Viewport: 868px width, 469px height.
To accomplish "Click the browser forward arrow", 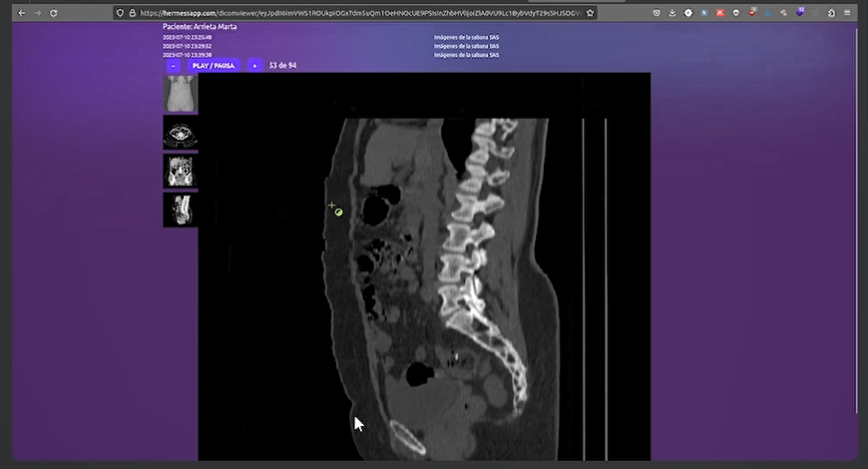I will point(37,13).
